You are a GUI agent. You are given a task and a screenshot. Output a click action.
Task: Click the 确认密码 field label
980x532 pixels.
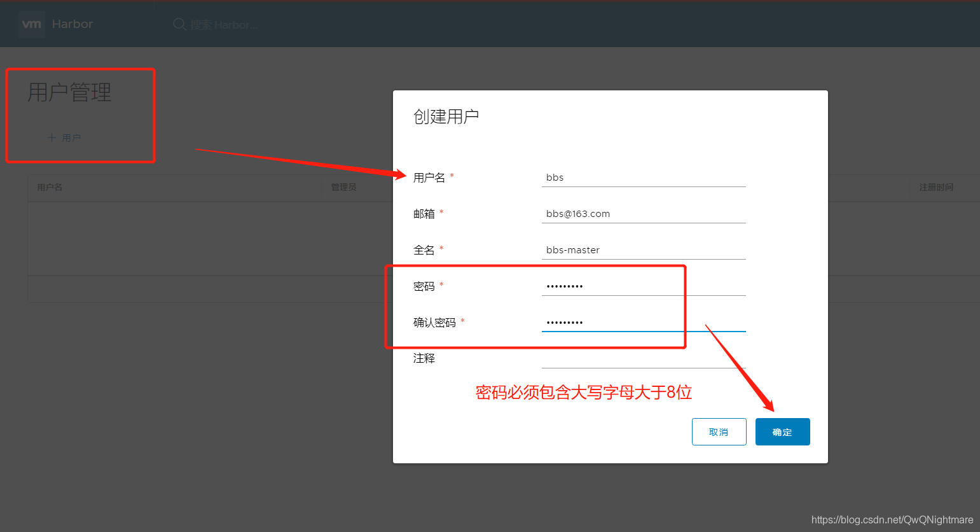click(x=435, y=323)
